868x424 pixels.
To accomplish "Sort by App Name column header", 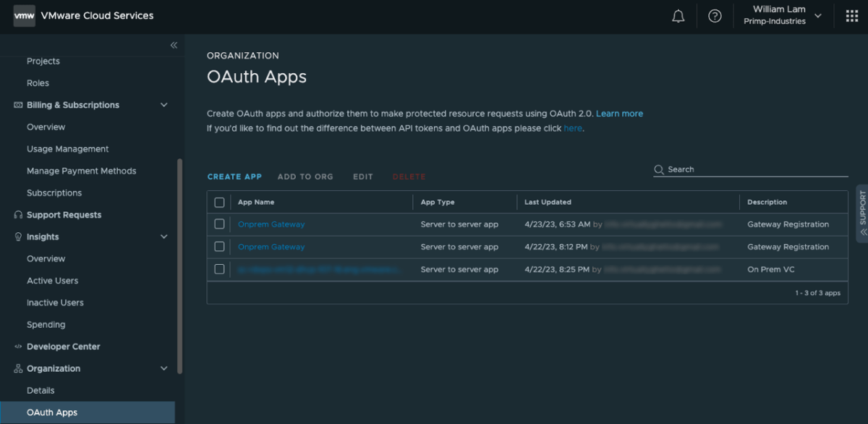I will (256, 203).
